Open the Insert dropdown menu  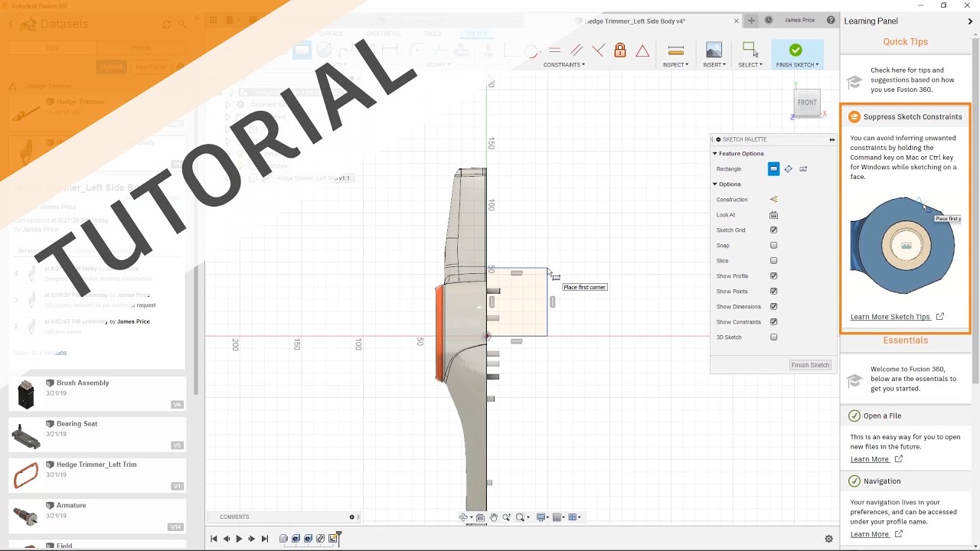pos(714,65)
